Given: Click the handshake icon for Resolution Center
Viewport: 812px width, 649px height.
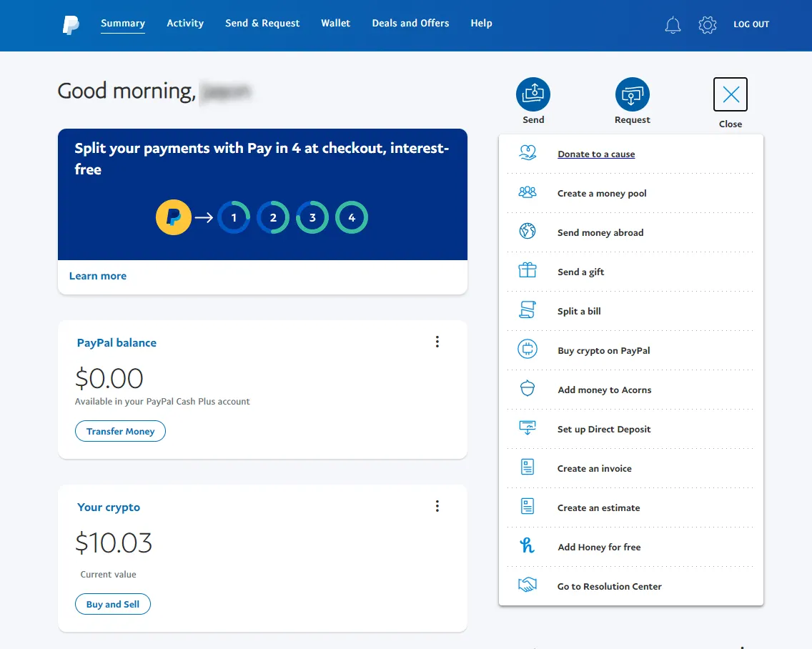Looking at the screenshot, I should (x=527, y=585).
